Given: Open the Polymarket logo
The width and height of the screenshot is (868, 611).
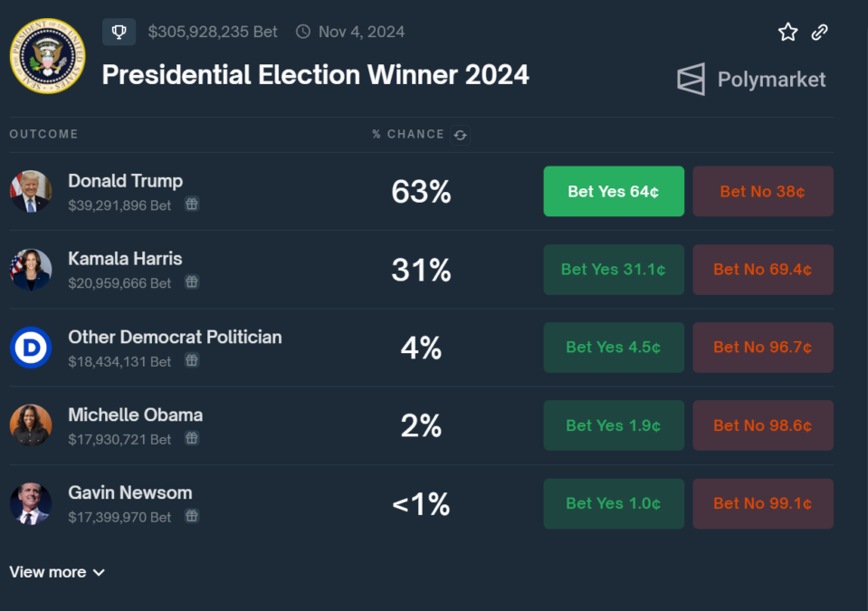Looking at the screenshot, I should [x=751, y=80].
